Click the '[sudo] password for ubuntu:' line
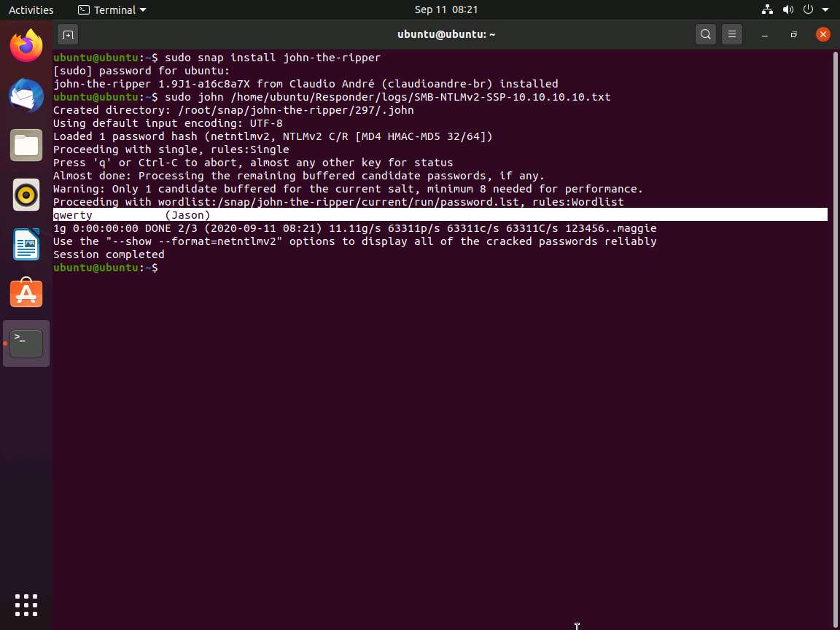840x630 pixels. 141,71
